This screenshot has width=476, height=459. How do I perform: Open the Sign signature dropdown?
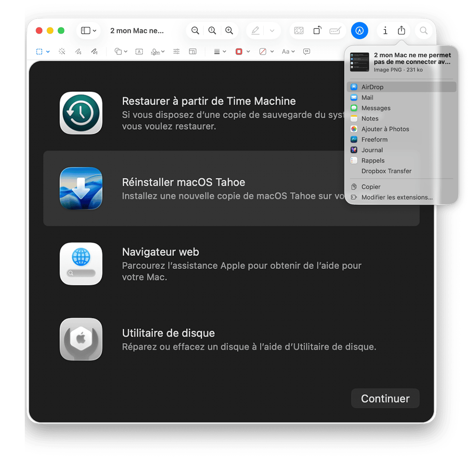click(158, 51)
